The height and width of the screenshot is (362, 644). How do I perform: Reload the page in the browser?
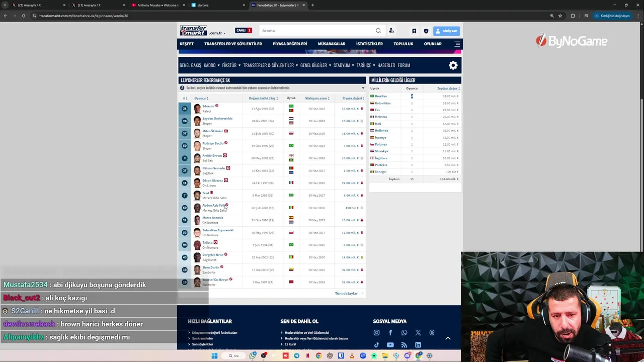click(x=23, y=16)
